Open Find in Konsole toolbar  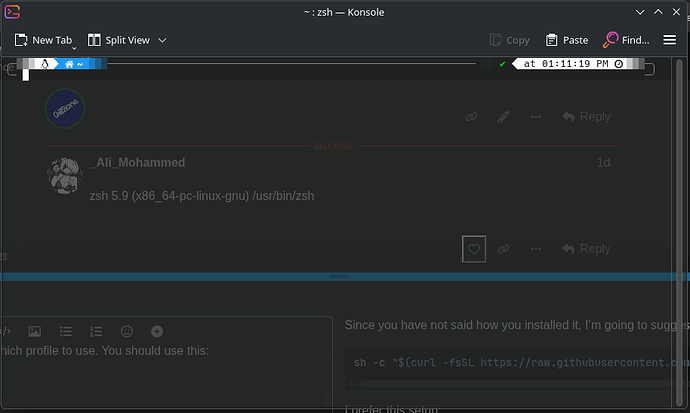(626, 40)
